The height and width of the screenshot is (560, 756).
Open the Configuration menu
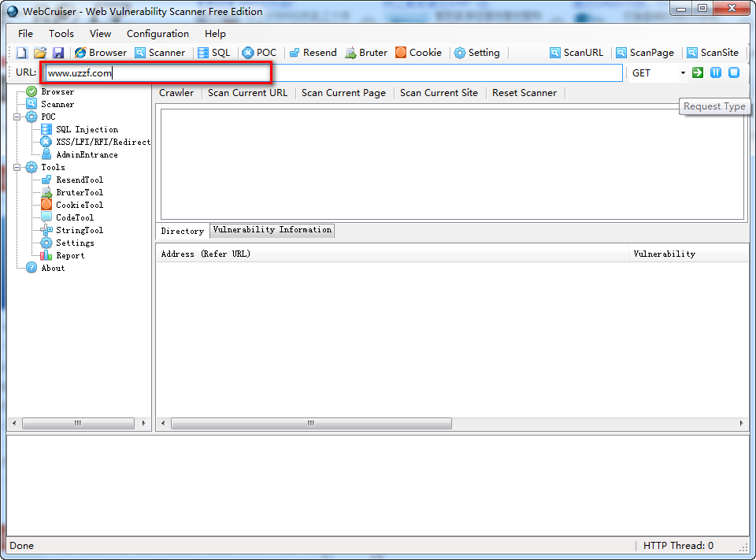click(157, 34)
